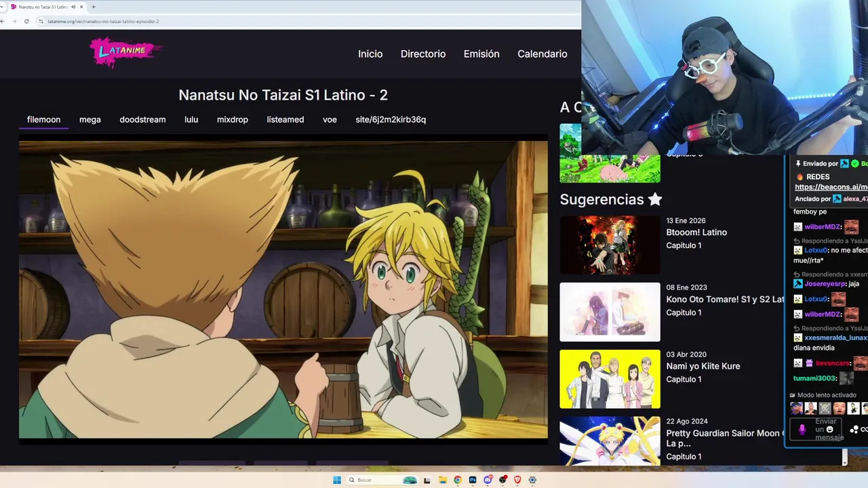Open the beacons.ai link in chat overlay

click(x=831, y=187)
